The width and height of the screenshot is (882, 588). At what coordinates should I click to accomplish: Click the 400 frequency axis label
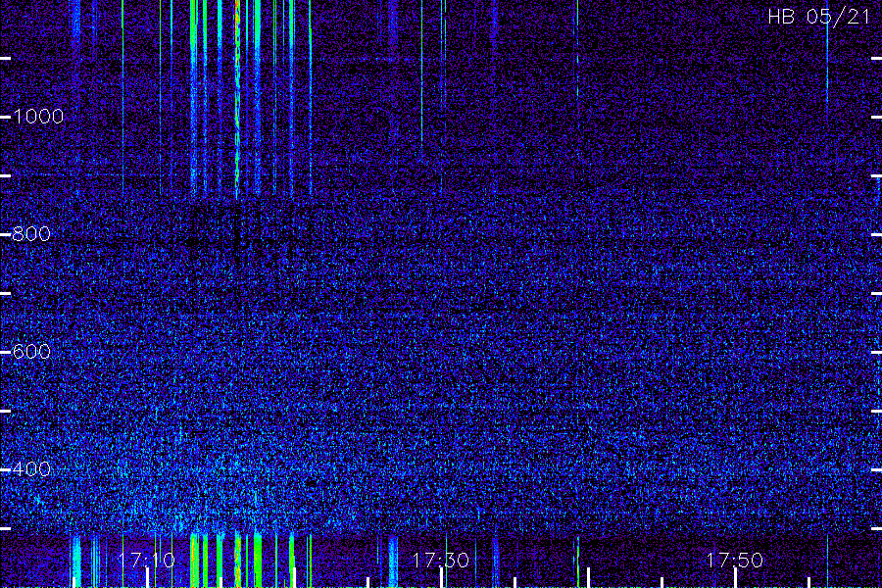[31, 469]
